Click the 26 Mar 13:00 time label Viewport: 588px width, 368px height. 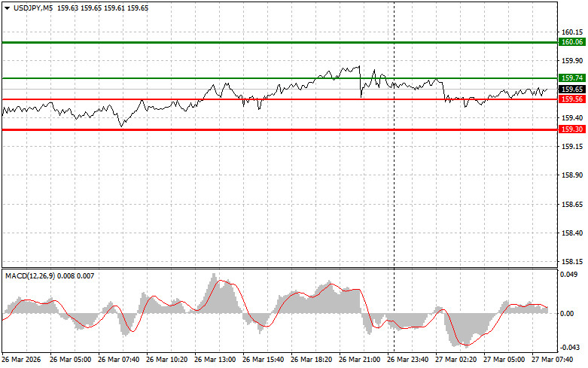217,360
